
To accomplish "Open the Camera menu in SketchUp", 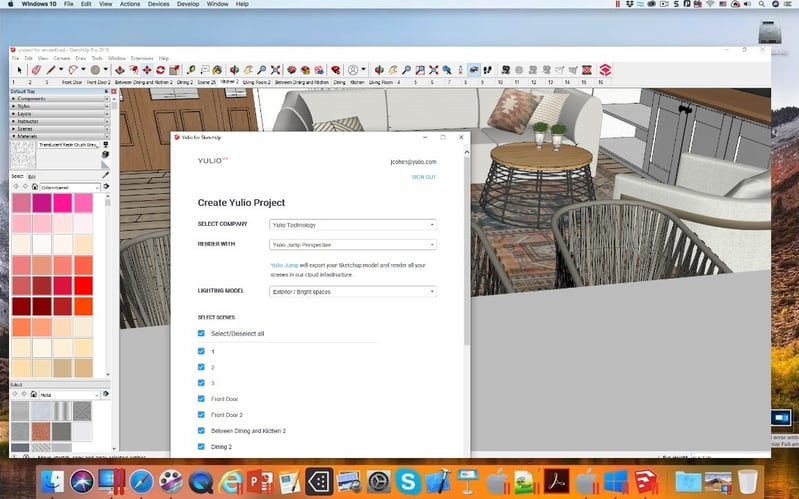I will pyautogui.click(x=62, y=58).
